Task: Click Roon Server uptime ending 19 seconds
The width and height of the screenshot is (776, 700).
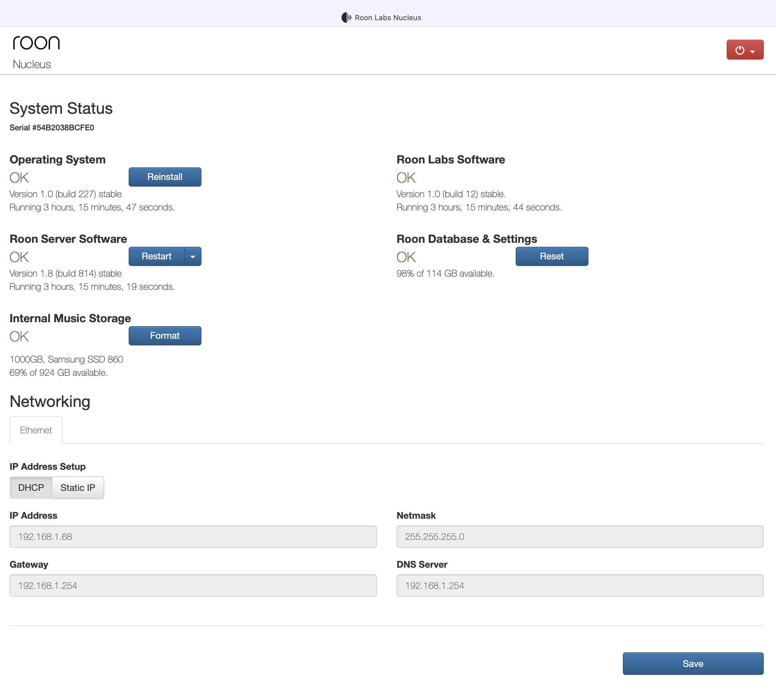Action: [x=92, y=286]
